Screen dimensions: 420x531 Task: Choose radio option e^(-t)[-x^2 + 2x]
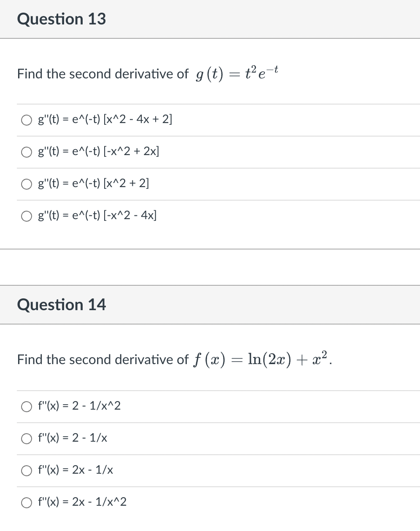[x=27, y=152]
